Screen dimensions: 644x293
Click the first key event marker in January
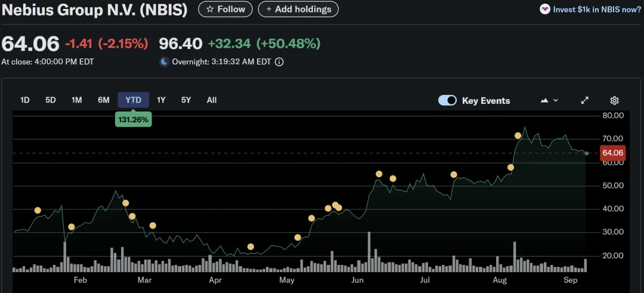tap(38, 211)
